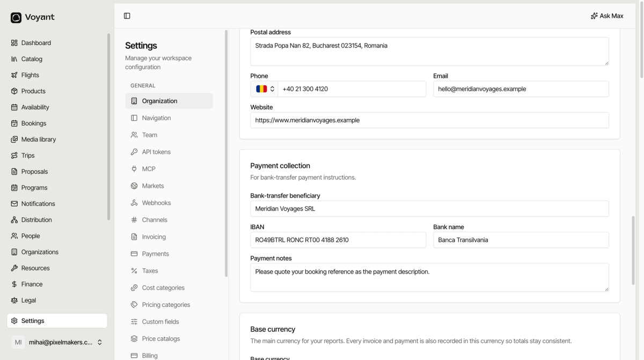The height and width of the screenshot is (360, 644).
Task: Click the Legal scales icon
Action: (x=14, y=300)
